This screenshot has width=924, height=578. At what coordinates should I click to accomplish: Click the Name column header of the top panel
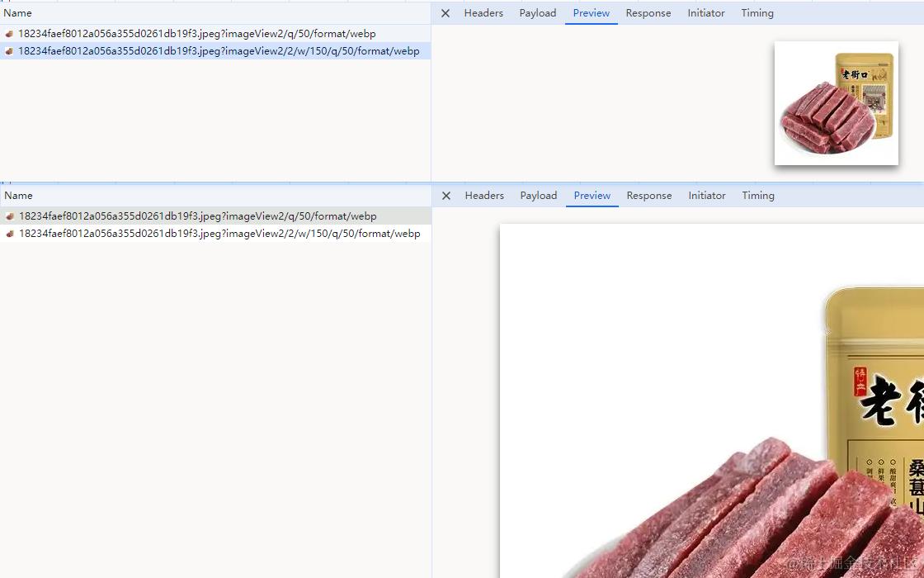[x=18, y=12]
